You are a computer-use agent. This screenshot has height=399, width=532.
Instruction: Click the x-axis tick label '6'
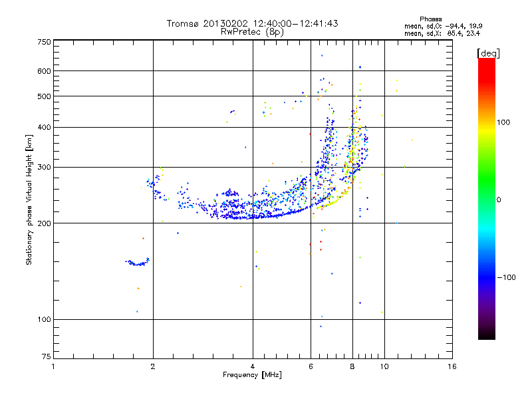tap(311, 366)
